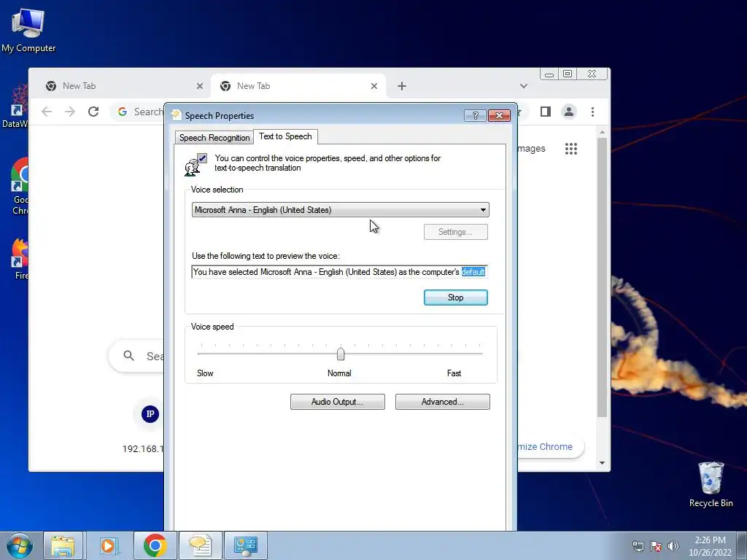Open a new tab with the plus button
The image size is (747, 560).
point(402,86)
